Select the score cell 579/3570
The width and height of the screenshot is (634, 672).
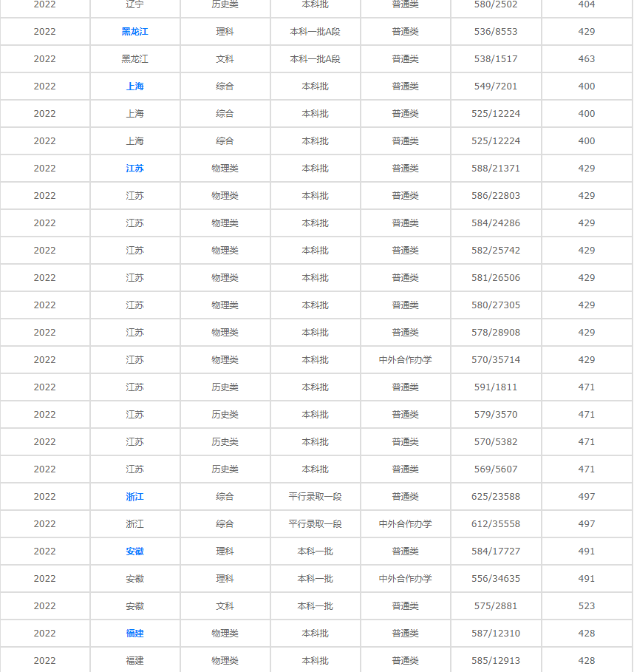coord(496,415)
